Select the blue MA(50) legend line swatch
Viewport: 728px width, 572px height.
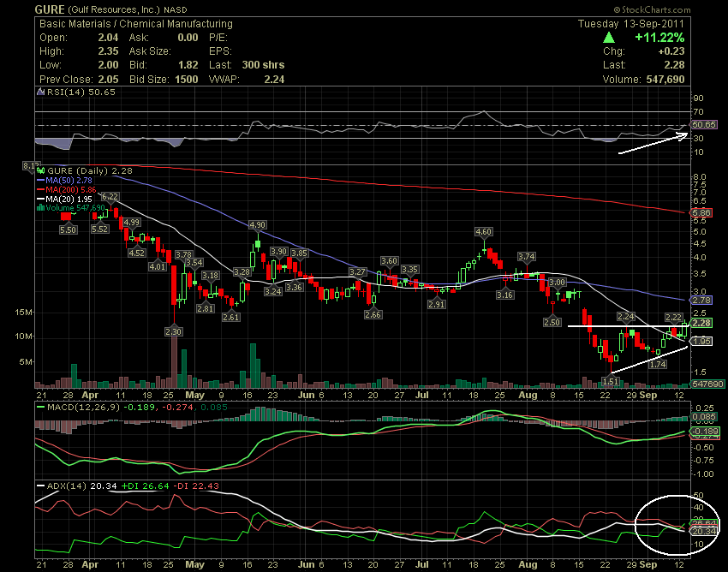click(x=40, y=180)
